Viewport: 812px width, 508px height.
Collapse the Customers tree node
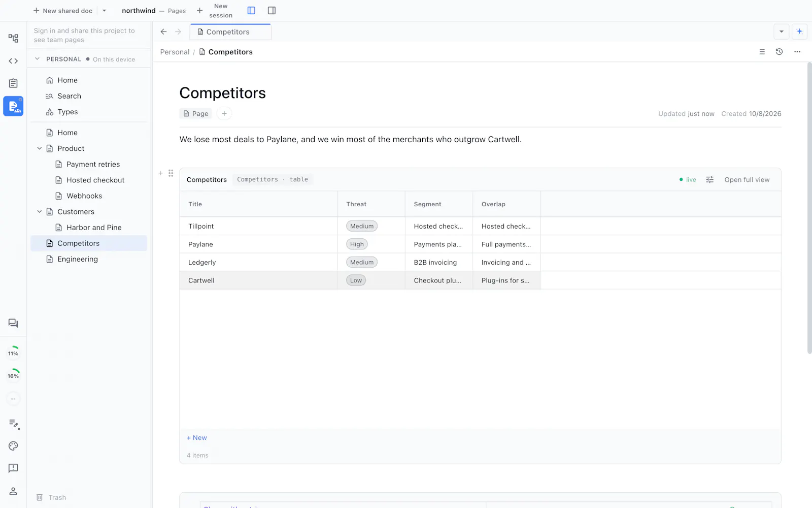(x=40, y=212)
